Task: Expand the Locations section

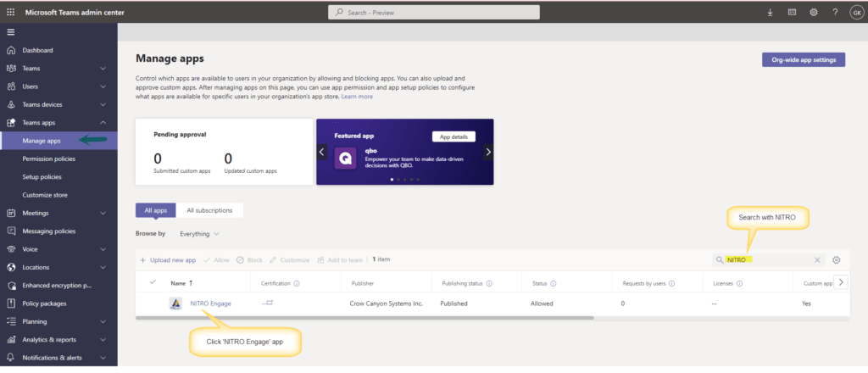Action: point(103,267)
